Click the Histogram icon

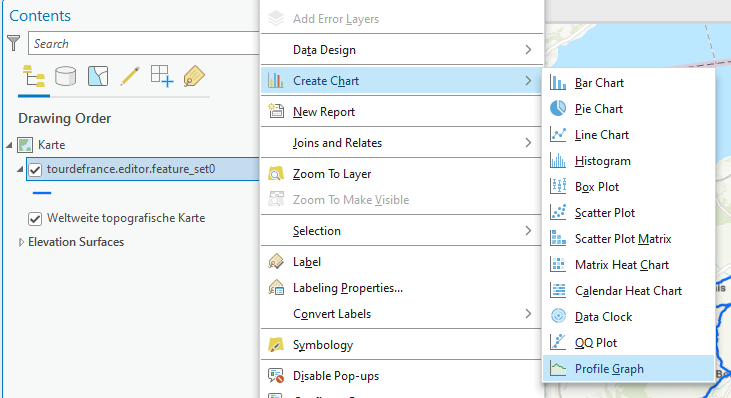558,161
